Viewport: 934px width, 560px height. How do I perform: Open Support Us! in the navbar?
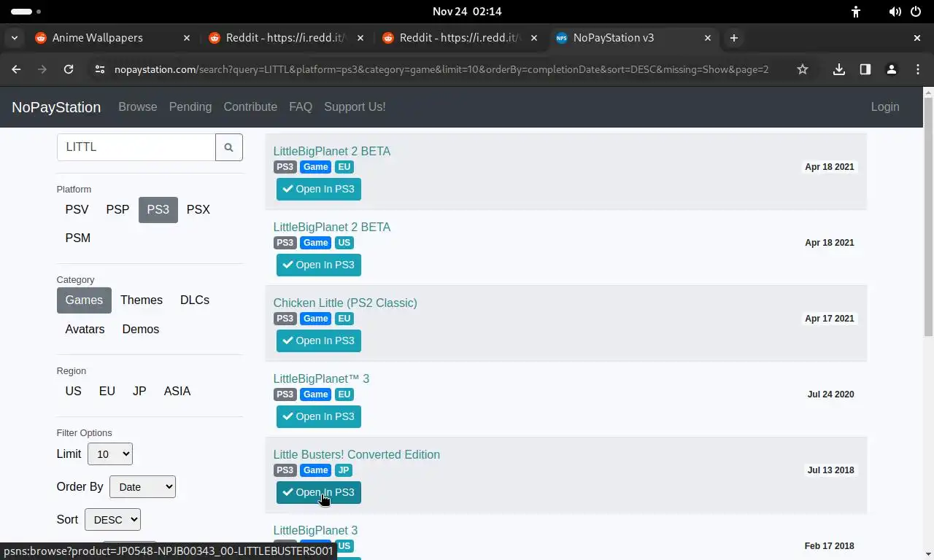click(x=355, y=106)
